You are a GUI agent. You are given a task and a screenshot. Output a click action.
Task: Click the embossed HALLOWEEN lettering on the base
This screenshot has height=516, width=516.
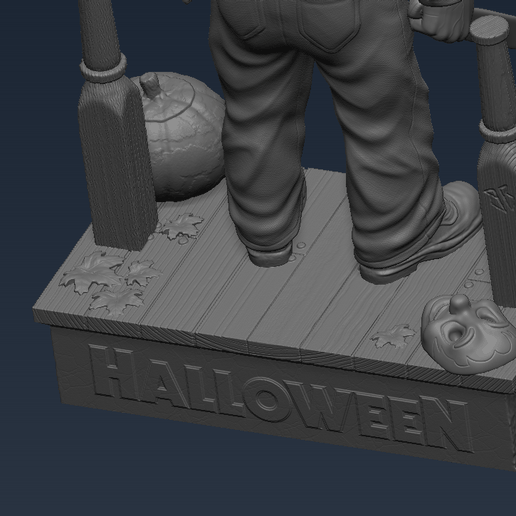tap(280, 398)
